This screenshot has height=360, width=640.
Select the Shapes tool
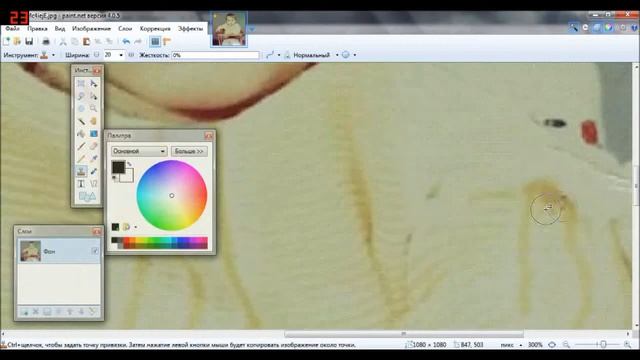click(87, 197)
